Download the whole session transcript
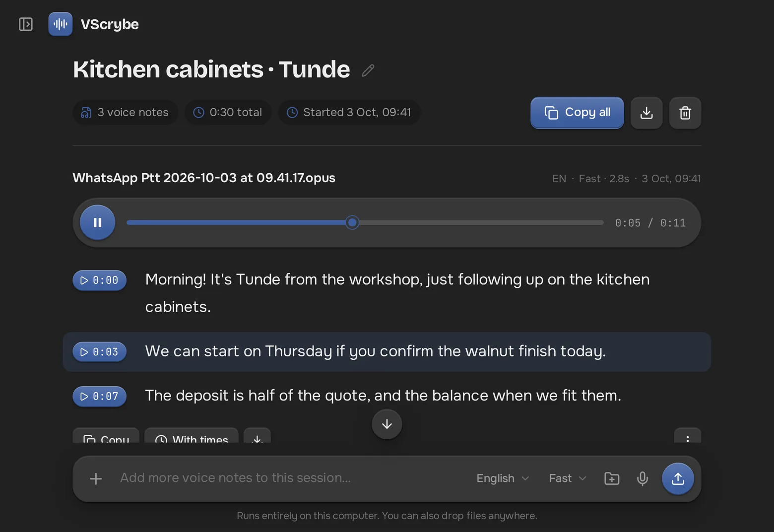This screenshot has height=532, width=774. 646,113
